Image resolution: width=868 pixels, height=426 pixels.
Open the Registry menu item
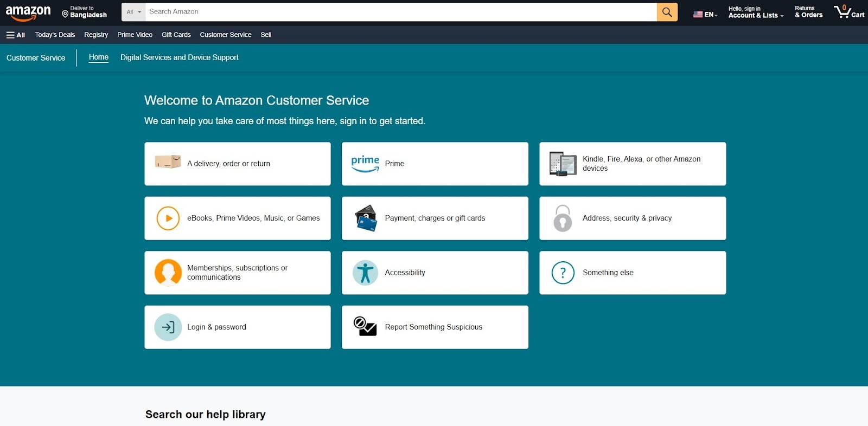(x=96, y=35)
